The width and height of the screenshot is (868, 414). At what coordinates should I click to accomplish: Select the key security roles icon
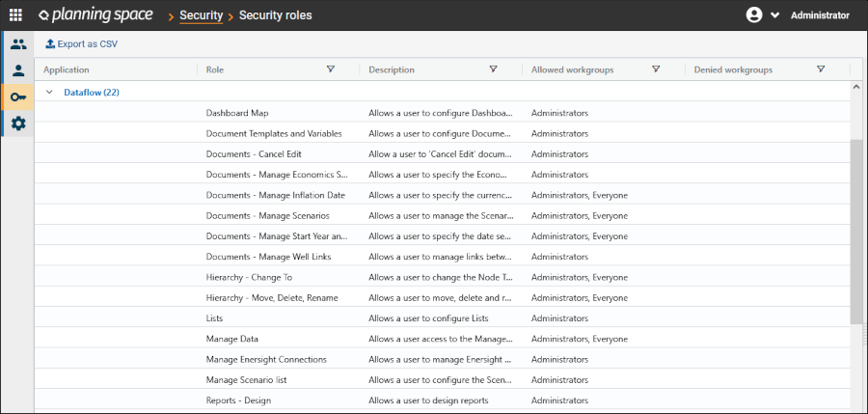pyautogui.click(x=18, y=97)
